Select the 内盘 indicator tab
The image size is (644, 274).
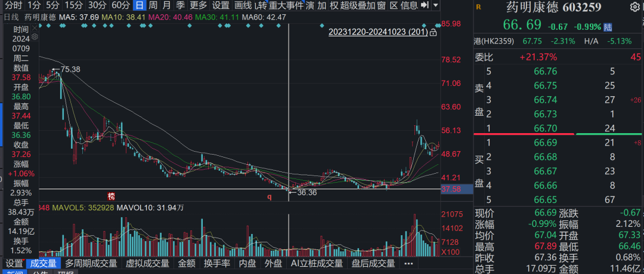(x=247, y=263)
